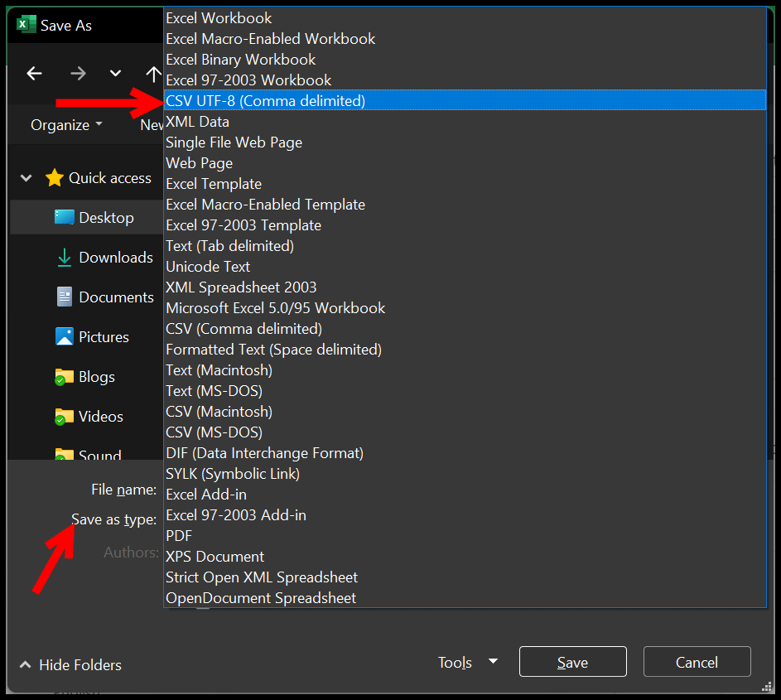Select CSV (Macintosh) format

pos(465,412)
